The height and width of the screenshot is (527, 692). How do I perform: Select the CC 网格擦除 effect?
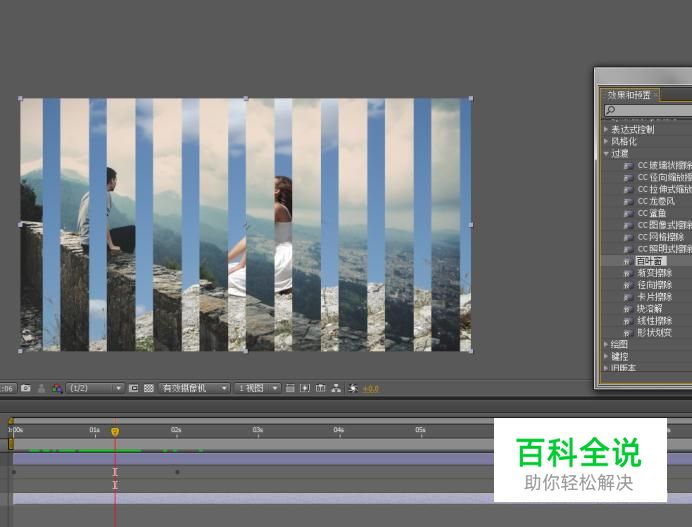[661, 237]
